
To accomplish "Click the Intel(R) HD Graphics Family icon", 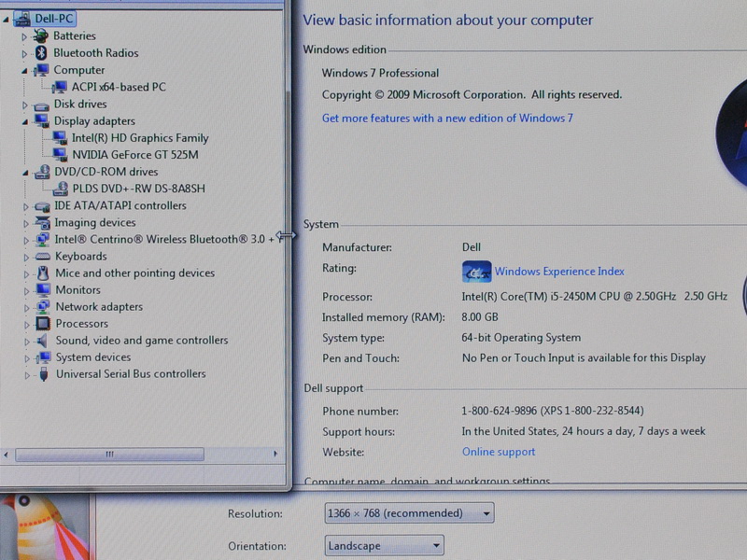I will (60, 137).
